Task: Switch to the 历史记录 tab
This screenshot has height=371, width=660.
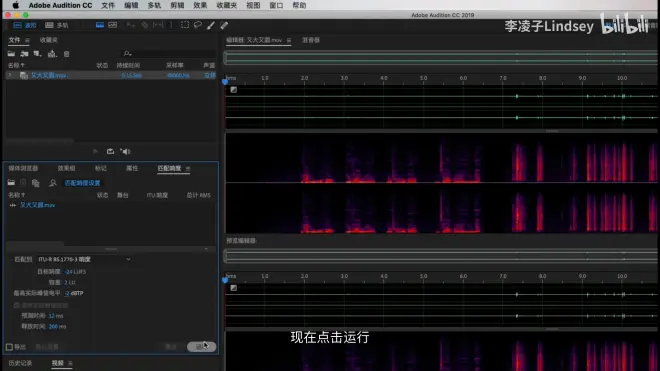Action: pos(20,363)
